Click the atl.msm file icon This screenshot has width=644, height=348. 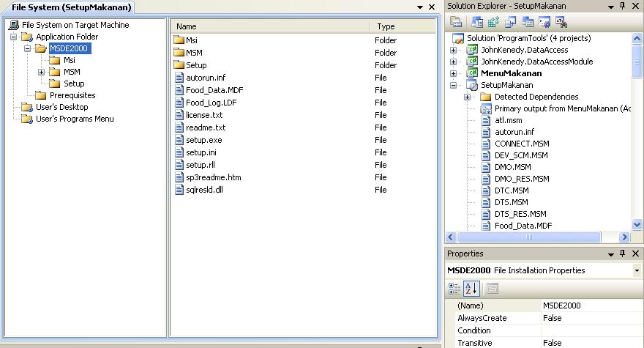[x=486, y=120]
